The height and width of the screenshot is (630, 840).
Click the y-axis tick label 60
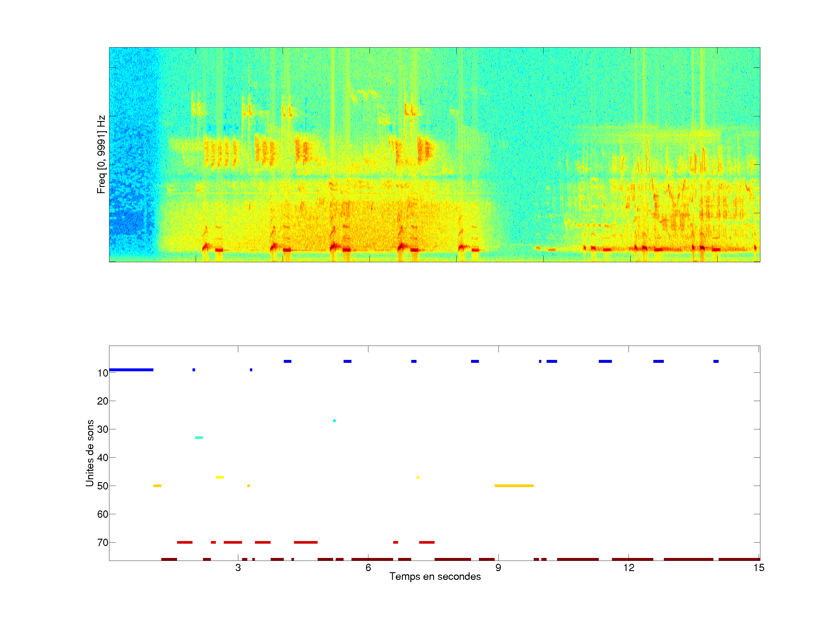pos(103,514)
